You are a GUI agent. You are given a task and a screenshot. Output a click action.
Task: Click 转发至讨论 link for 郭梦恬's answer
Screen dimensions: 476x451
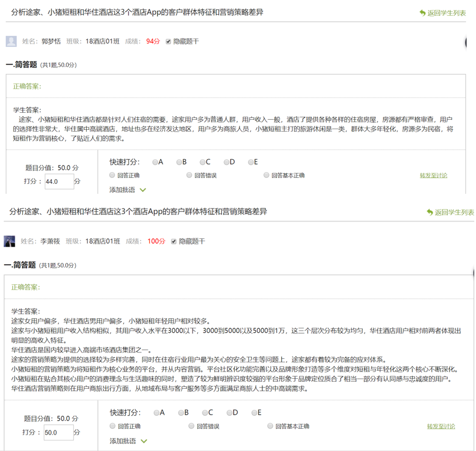point(434,176)
